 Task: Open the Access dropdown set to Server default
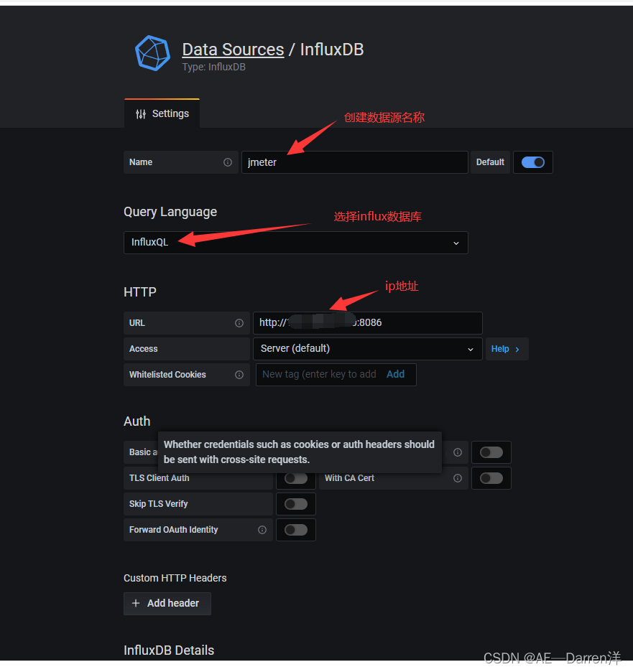(367, 349)
